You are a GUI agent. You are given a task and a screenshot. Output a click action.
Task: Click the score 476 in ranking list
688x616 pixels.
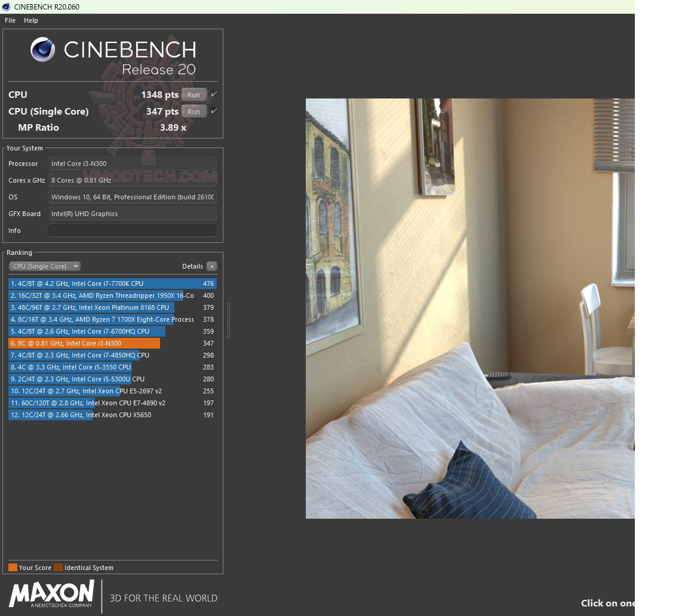208,284
